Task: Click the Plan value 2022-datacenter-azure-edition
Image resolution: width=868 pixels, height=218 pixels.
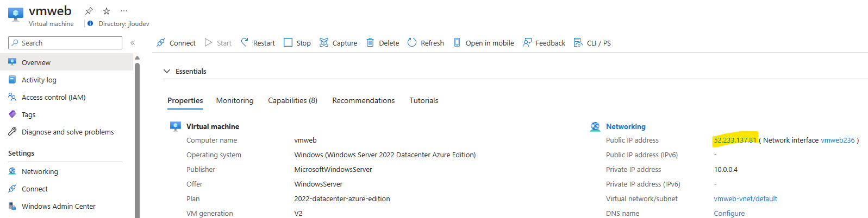Action: tap(342, 198)
